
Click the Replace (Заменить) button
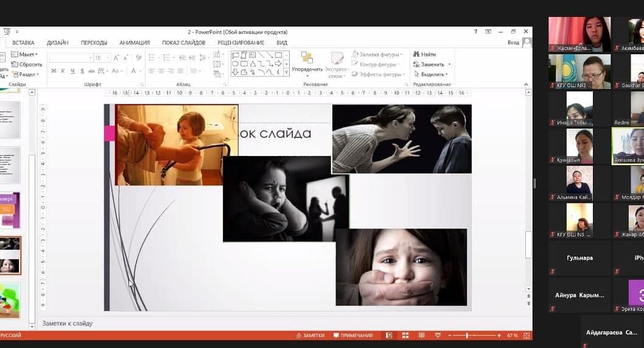click(433, 64)
